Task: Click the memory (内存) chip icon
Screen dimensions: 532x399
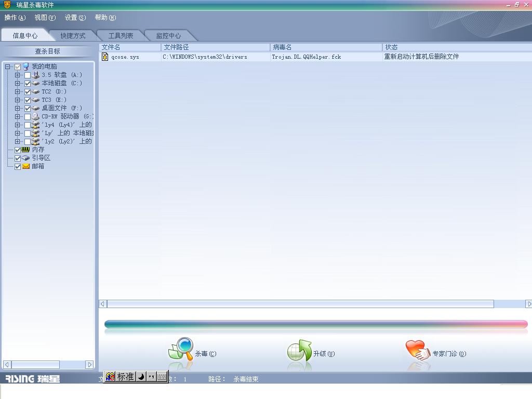Action: (26, 150)
